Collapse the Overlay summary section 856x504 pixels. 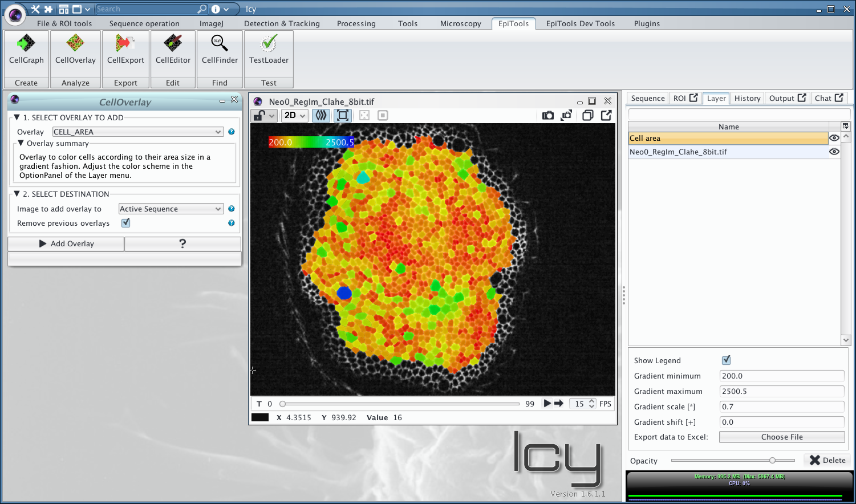coord(21,143)
